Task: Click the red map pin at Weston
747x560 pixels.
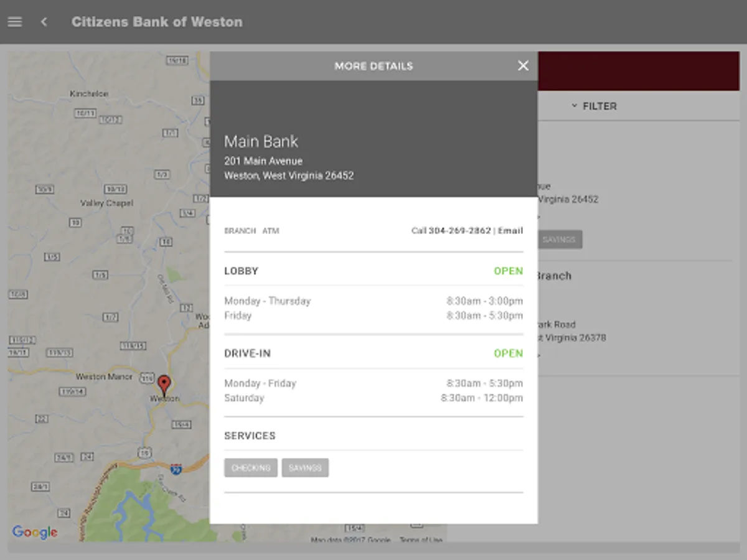Action: tap(164, 385)
